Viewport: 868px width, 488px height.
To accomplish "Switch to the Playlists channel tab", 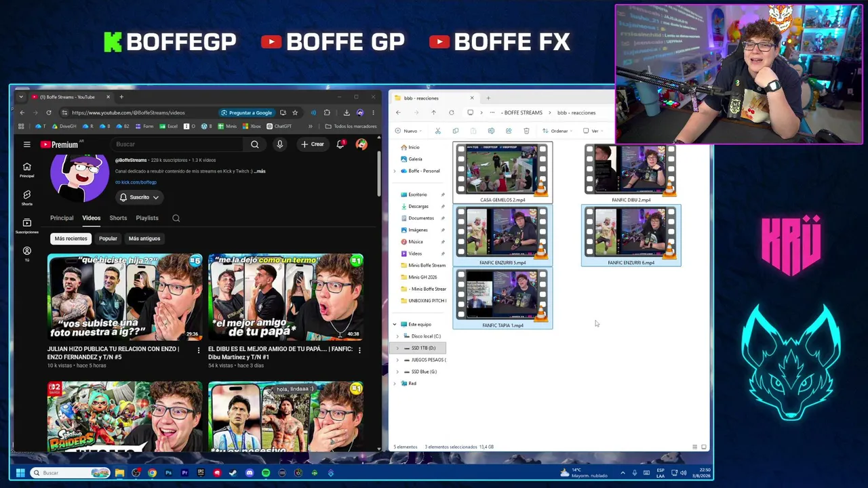I will 147,218.
